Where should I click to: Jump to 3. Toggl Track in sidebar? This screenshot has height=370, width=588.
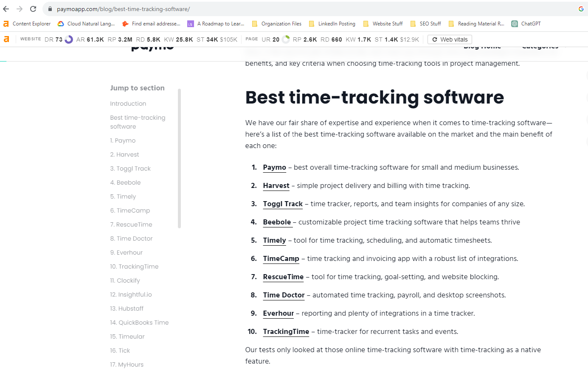tap(130, 168)
